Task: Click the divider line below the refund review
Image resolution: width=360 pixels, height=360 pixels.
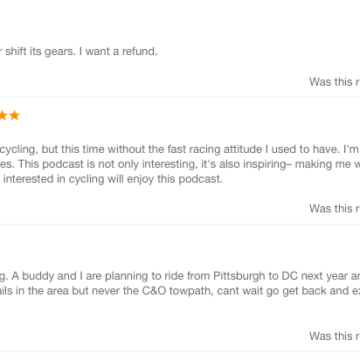Action: [x=180, y=97]
